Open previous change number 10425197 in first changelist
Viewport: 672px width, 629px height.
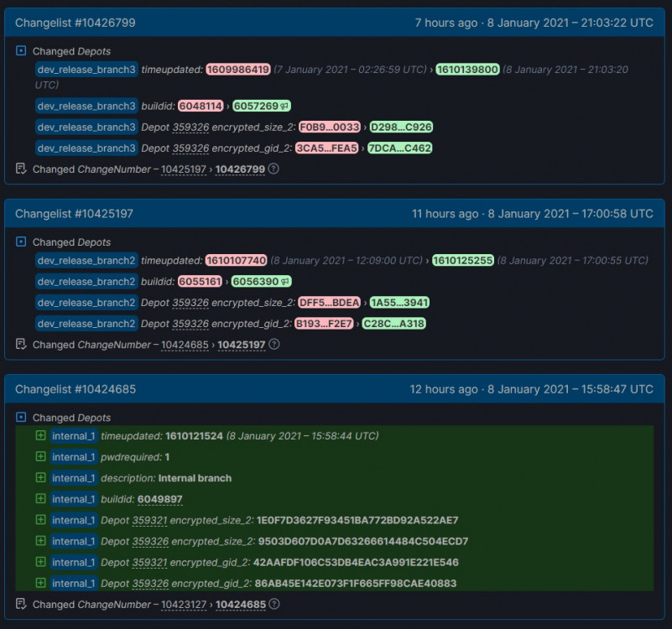184,169
